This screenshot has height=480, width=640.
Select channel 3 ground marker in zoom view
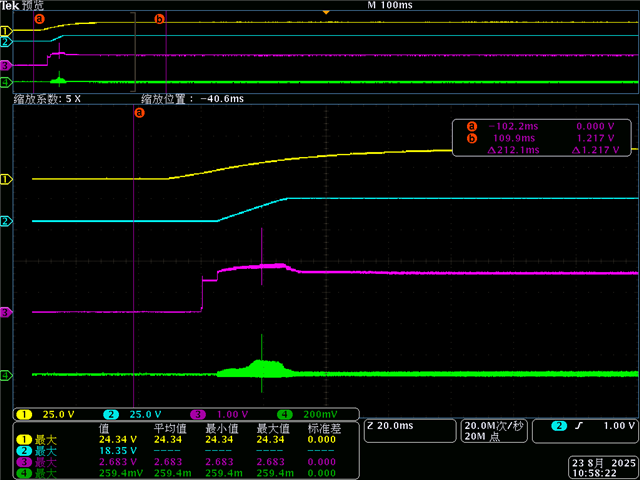pos(6,313)
